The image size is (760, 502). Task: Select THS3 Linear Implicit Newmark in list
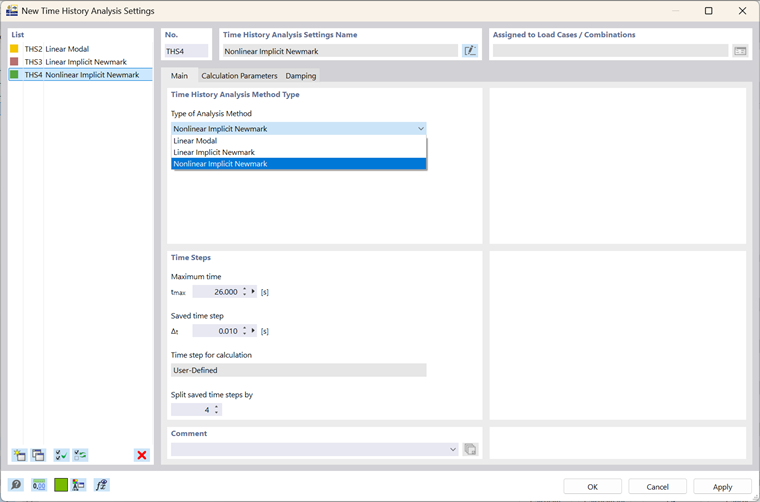(x=80, y=62)
